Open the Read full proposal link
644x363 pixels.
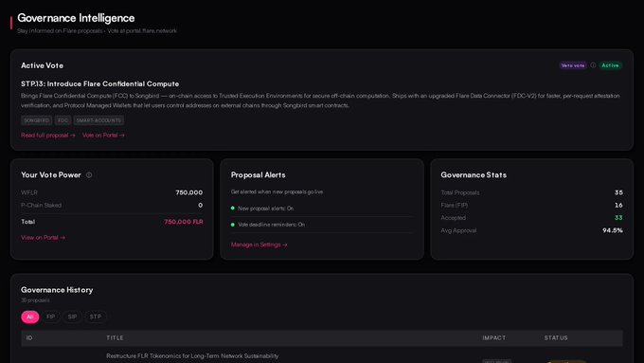coord(48,136)
